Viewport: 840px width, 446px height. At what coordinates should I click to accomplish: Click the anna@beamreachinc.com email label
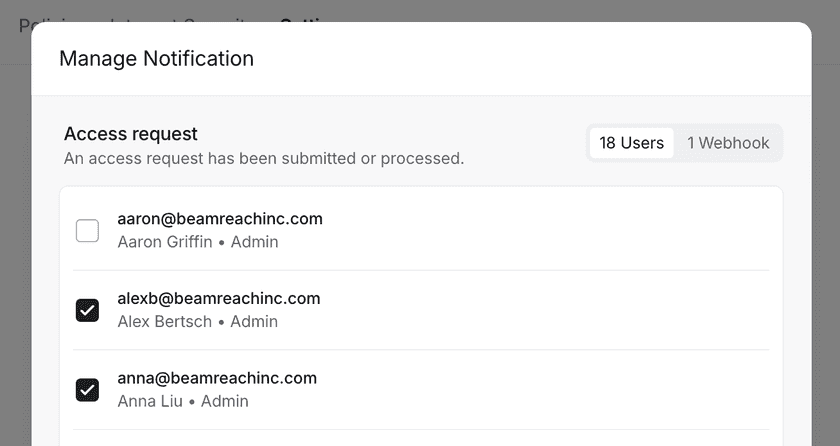(x=217, y=378)
